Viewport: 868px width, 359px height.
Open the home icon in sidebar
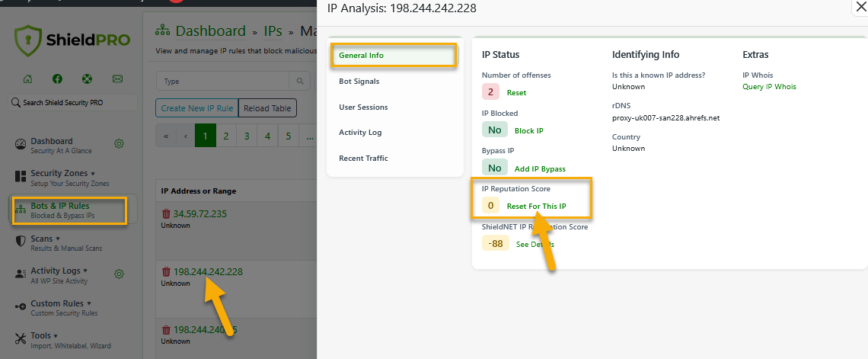[27, 79]
